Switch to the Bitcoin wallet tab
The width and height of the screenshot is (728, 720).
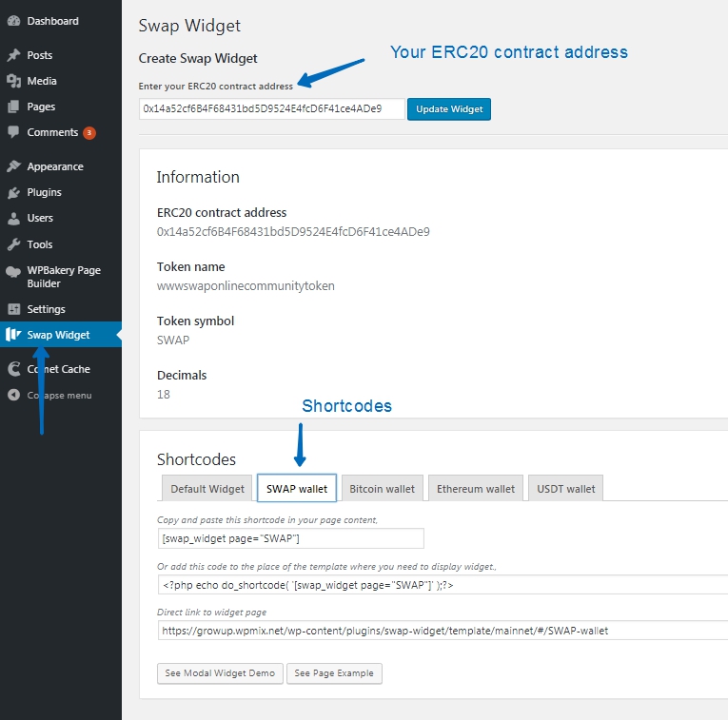(382, 489)
